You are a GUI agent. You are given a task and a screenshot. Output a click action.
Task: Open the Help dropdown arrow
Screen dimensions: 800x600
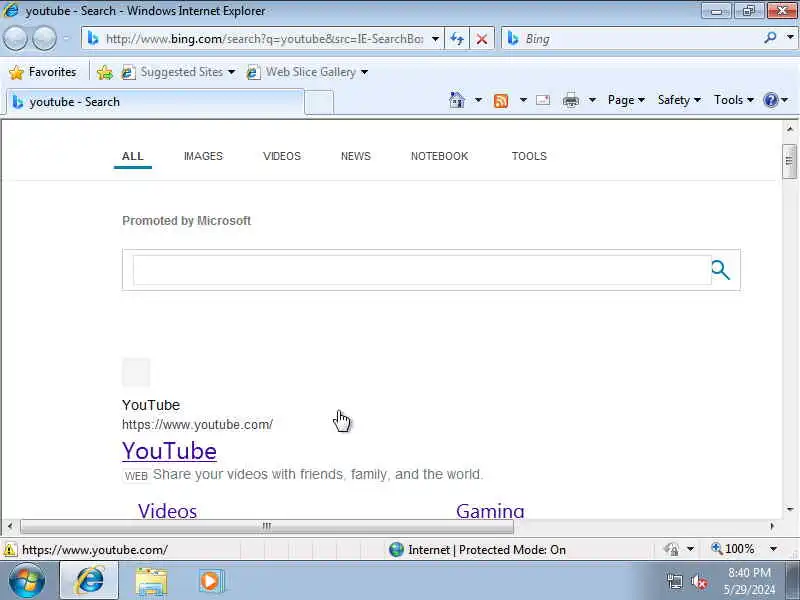pos(785,100)
